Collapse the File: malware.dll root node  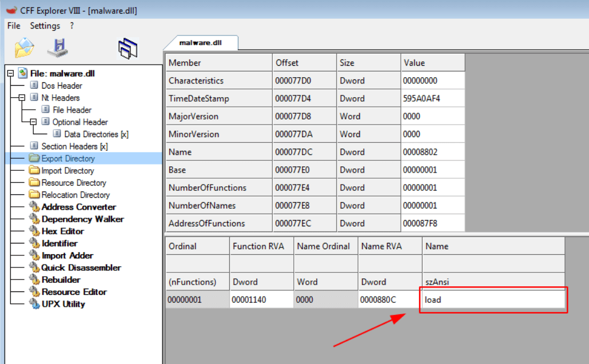(x=10, y=73)
